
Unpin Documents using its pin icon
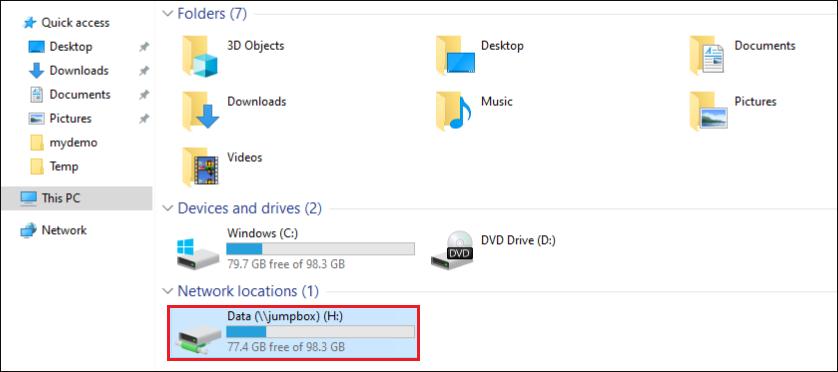coord(143,95)
